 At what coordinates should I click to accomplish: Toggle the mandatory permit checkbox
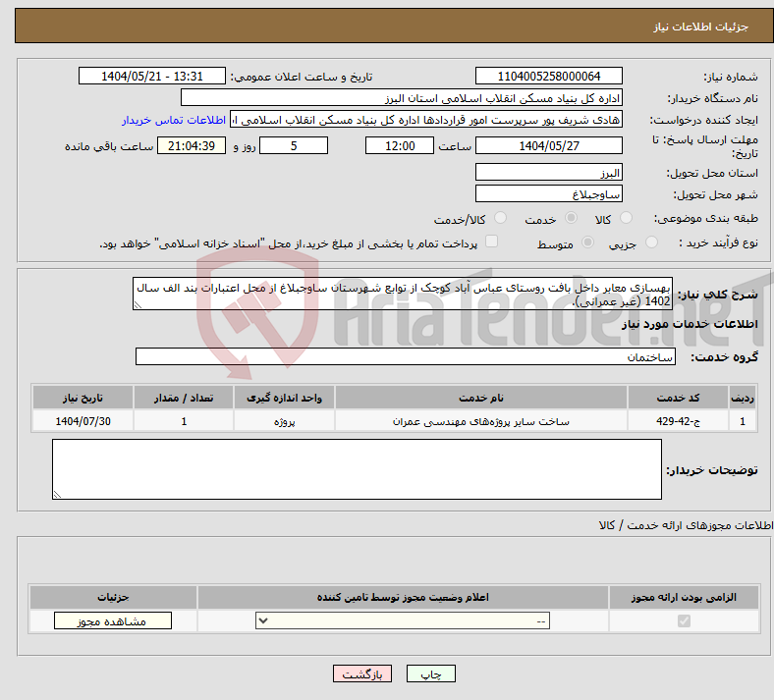(x=684, y=620)
